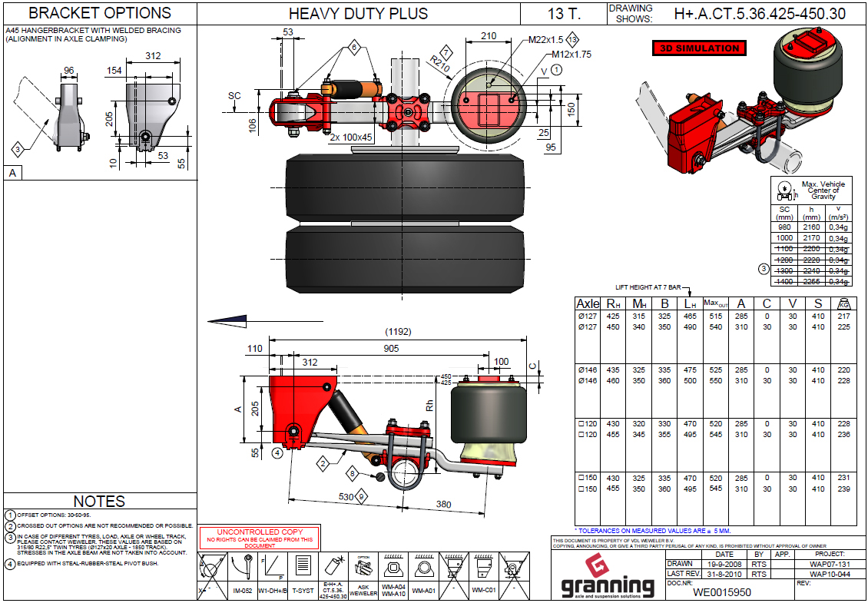This screenshot has width=868, height=603.
Task: Click the twin tyres in top view
Action: coord(405,221)
